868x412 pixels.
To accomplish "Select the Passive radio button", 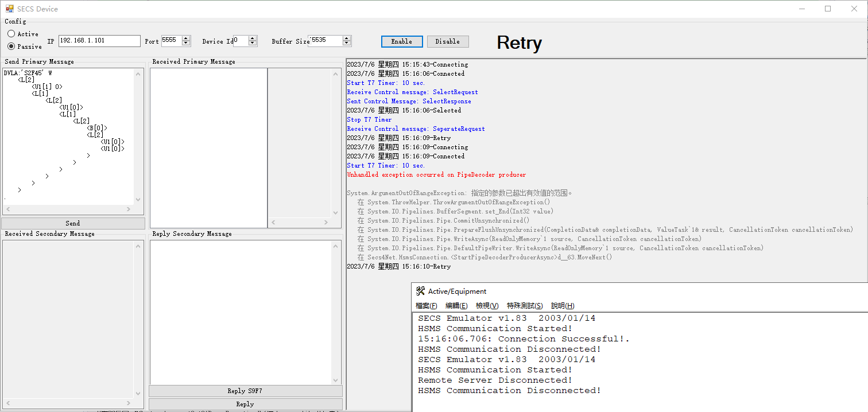I will (x=10, y=46).
